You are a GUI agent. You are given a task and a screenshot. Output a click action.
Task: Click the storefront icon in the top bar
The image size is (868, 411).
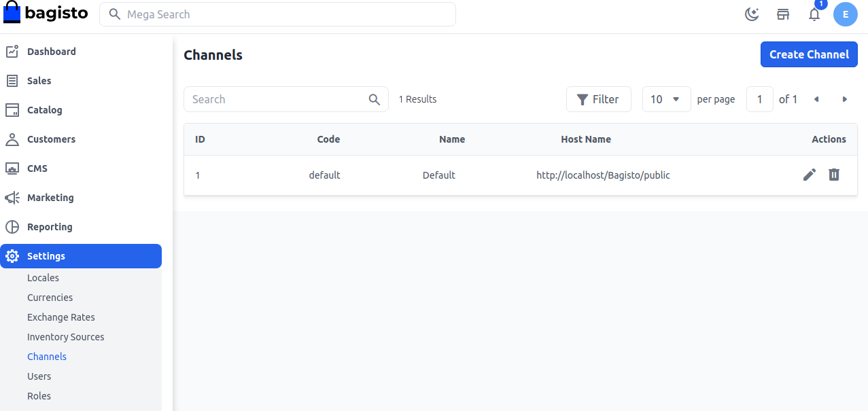pos(783,14)
